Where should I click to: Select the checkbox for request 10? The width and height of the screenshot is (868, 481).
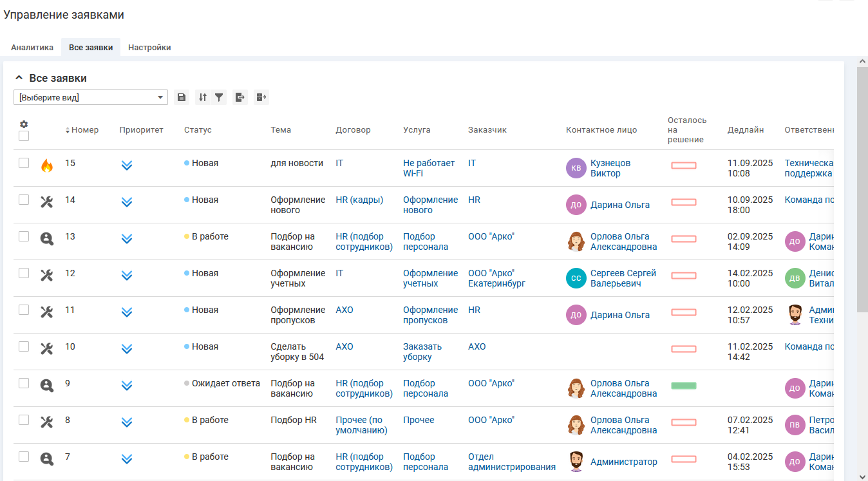(x=24, y=346)
